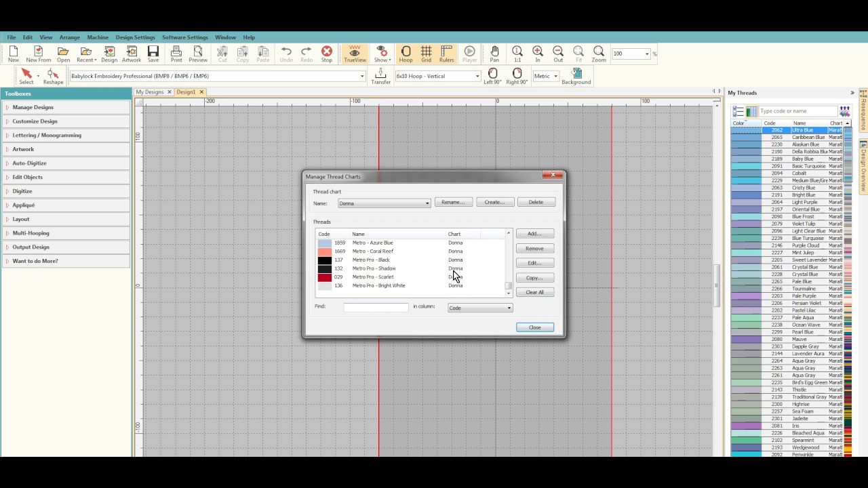Open the Thread chart Name dropdown

click(x=427, y=203)
